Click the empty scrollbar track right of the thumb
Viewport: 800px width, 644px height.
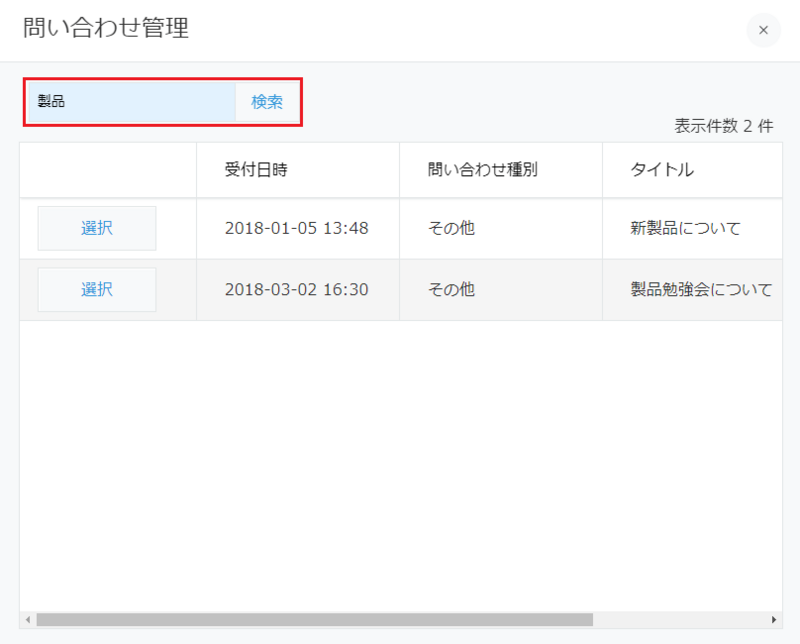(680, 620)
